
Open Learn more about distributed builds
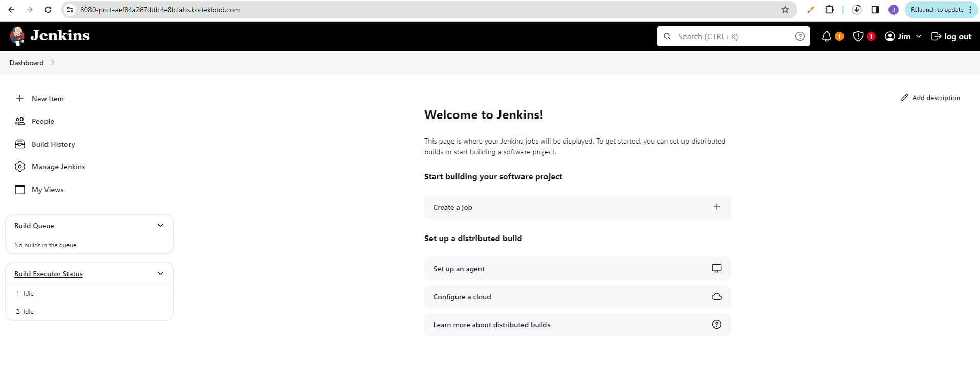(x=578, y=324)
